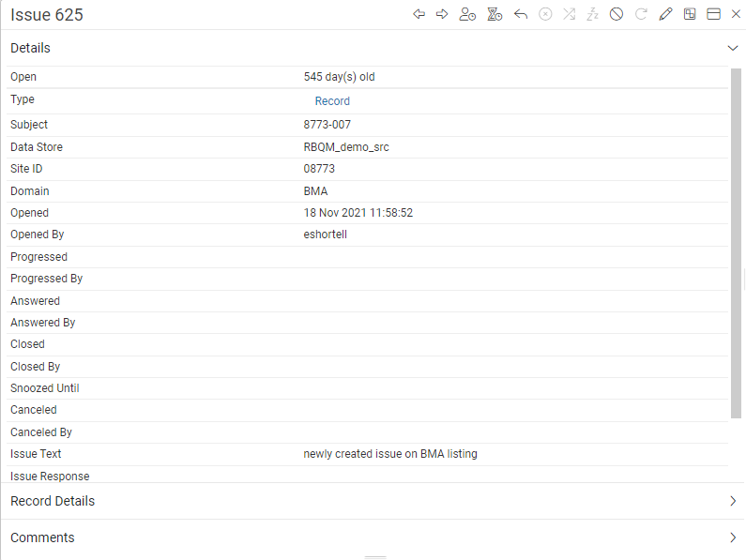The image size is (746, 560).
Task: Click the circular reopen arrow icon
Action: tap(641, 14)
